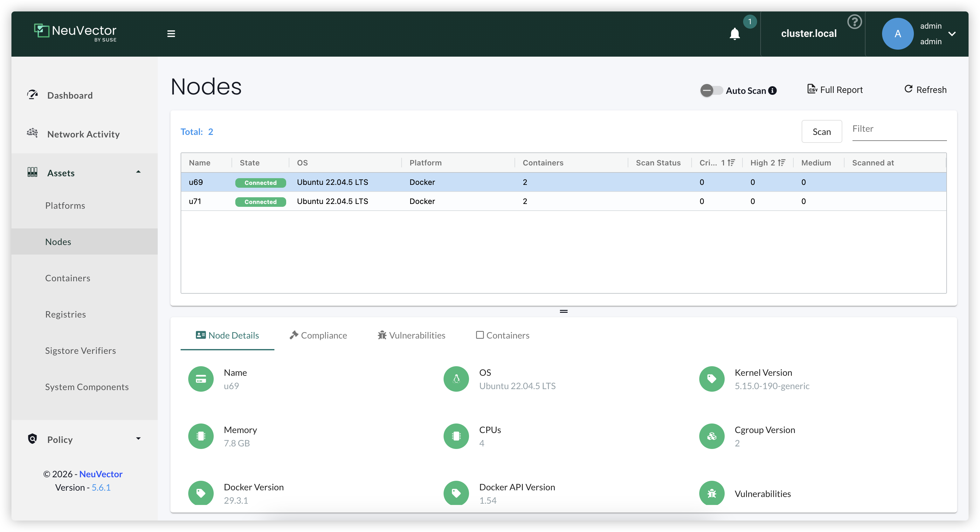Screen dimensions: 980x532
Task: Click the Policy shield icon
Action: [33, 439]
